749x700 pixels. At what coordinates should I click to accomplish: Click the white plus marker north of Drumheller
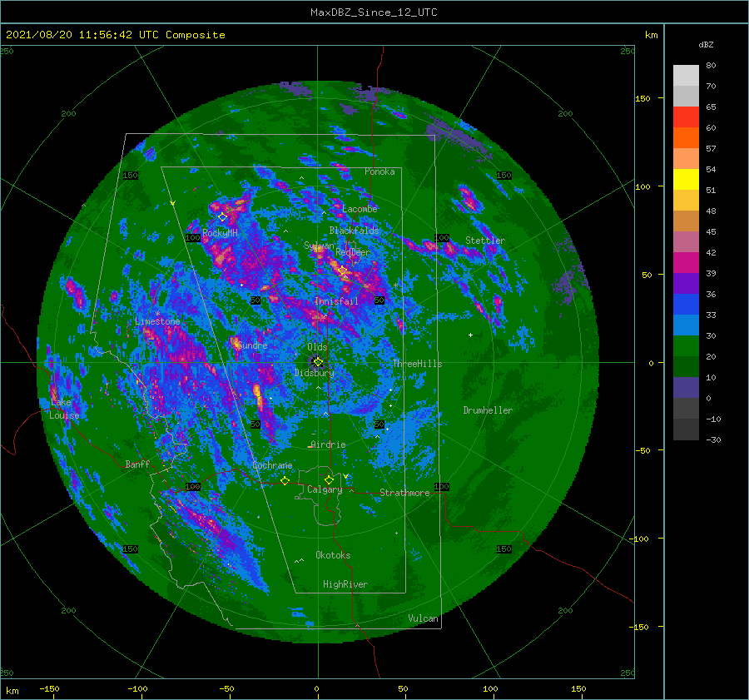[x=470, y=335]
